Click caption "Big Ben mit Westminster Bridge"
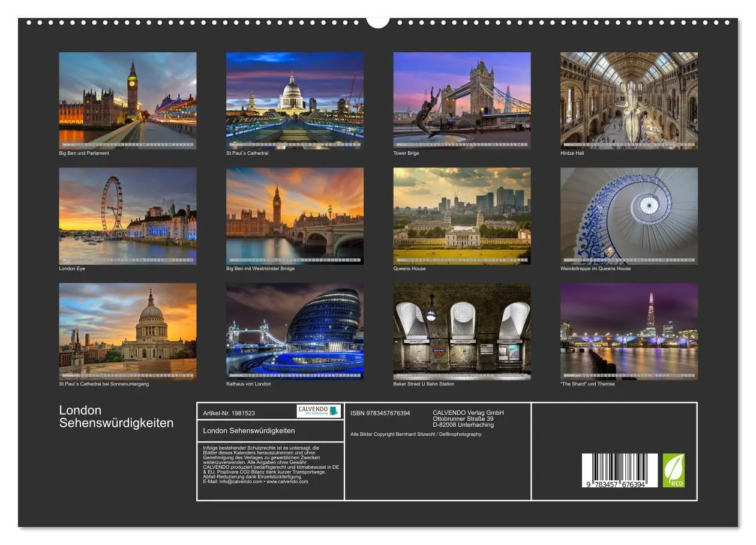The height and width of the screenshot is (545, 756). tap(260, 269)
